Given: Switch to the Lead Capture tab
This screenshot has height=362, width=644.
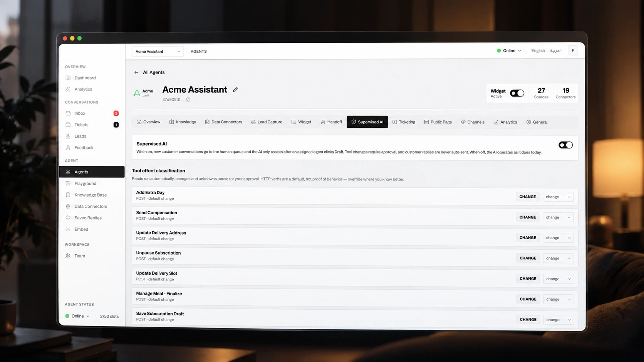Looking at the screenshot, I should 267,122.
